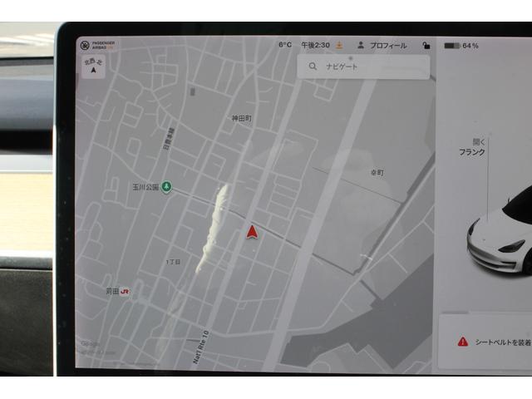This screenshot has height=399, width=532.
Task: Tap the 午後2:30 clock display
Action: (315, 45)
